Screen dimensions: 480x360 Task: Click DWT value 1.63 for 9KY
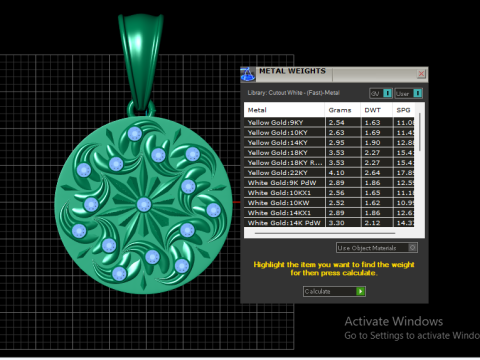tap(372, 122)
